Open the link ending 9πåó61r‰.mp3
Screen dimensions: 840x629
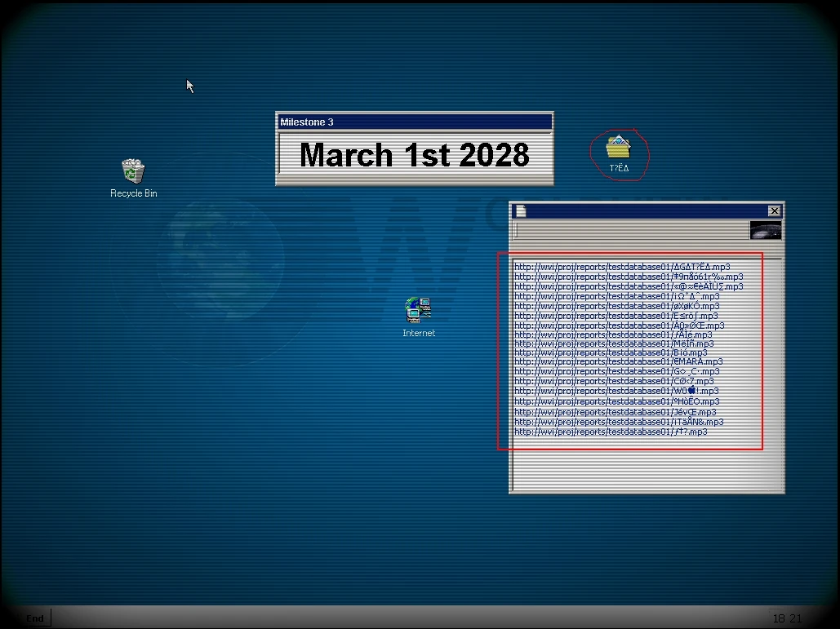[629, 277]
